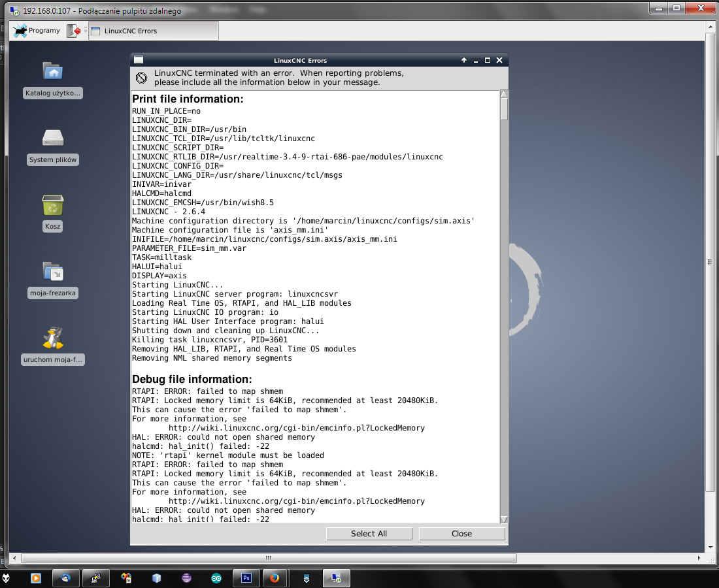Click the 'RUN_IN_PLACE=no' line
The image size is (719, 588).
click(166, 110)
